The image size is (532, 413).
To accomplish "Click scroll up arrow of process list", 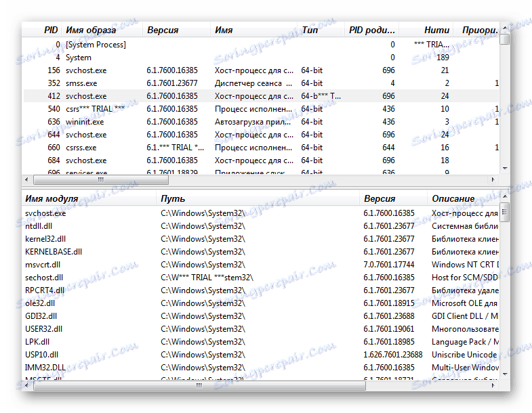I will pyautogui.click(x=505, y=28).
